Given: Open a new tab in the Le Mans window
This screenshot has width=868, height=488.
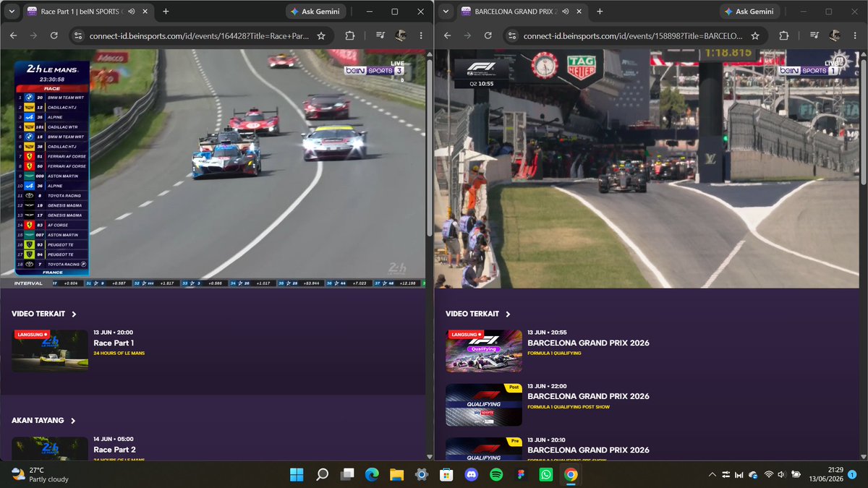Looking at the screenshot, I should pos(166,12).
